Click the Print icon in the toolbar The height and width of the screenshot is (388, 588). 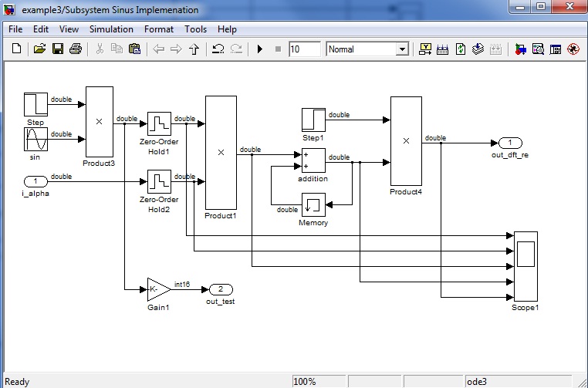point(76,49)
